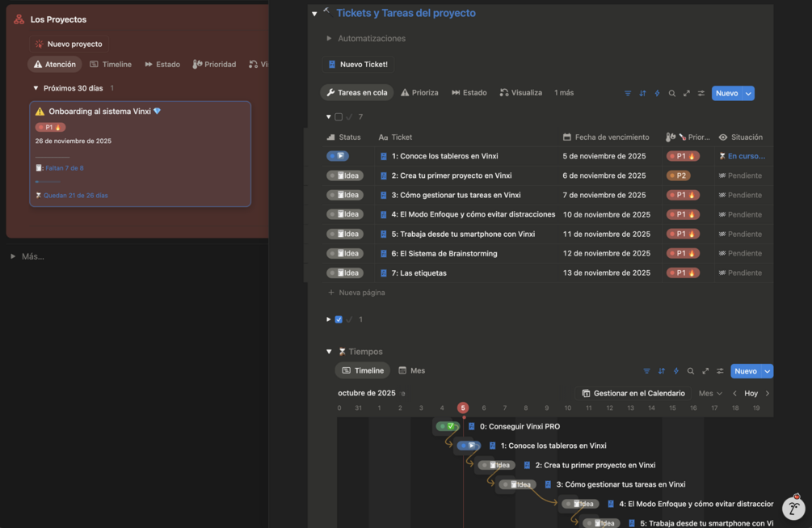
Task: Click the search icon in Tiempos toolbar
Action: 690,371
